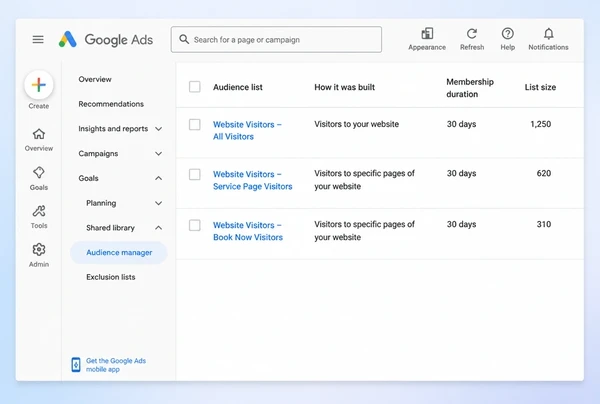Open Appearance settings icon
The height and width of the screenshot is (404, 600).
427,34
